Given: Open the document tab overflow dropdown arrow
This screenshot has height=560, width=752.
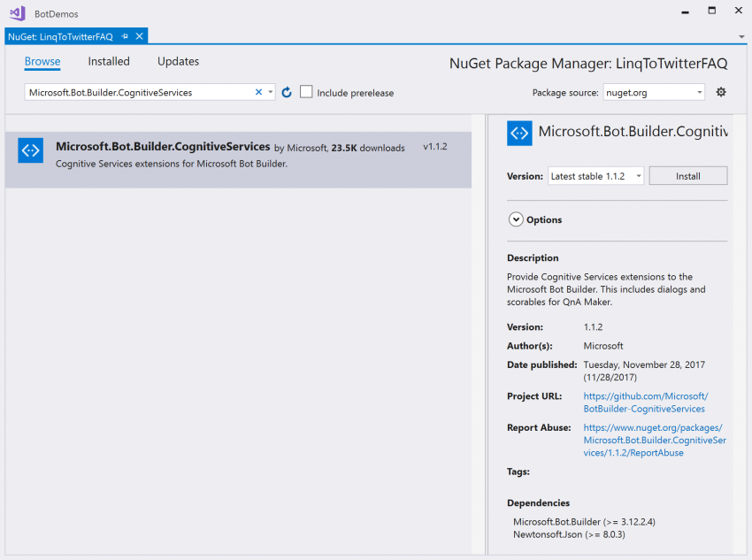Looking at the screenshot, I should coord(741,37).
